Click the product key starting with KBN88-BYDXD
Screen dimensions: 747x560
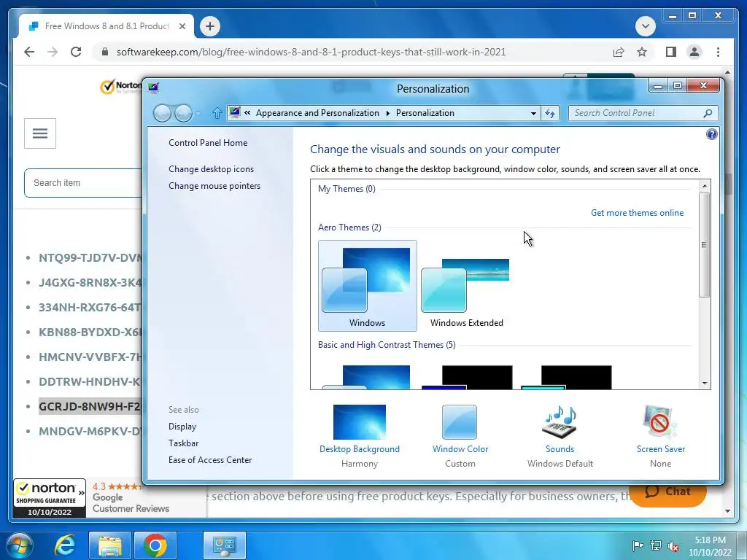[90, 332]
